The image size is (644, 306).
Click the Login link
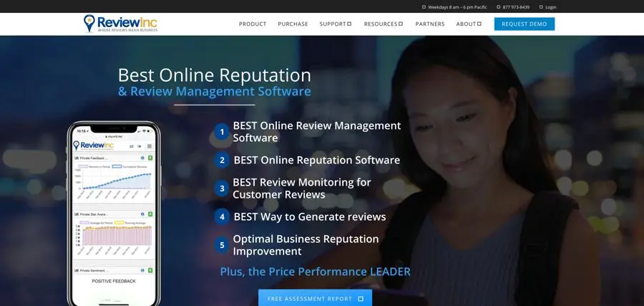(x=550, y=7)
